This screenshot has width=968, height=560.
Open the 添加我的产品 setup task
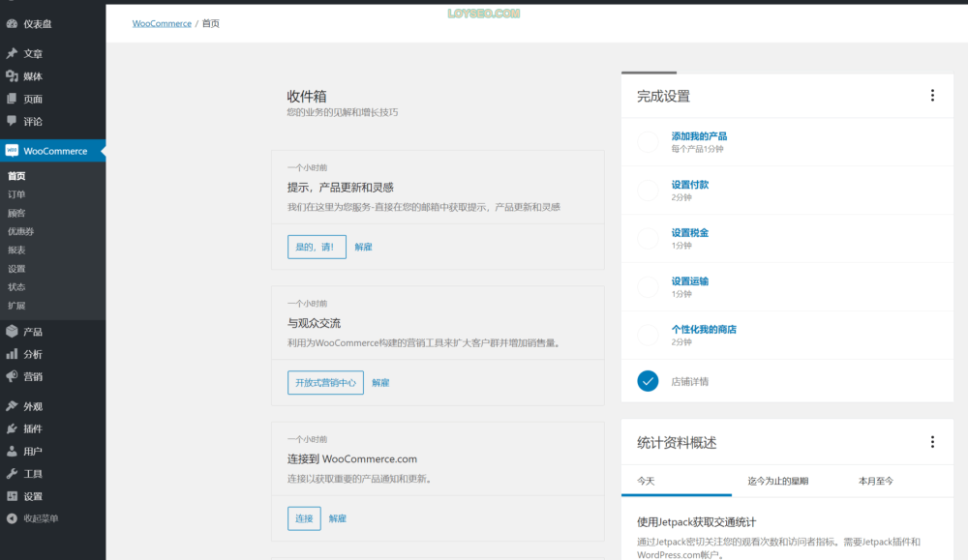coord(699,136)
